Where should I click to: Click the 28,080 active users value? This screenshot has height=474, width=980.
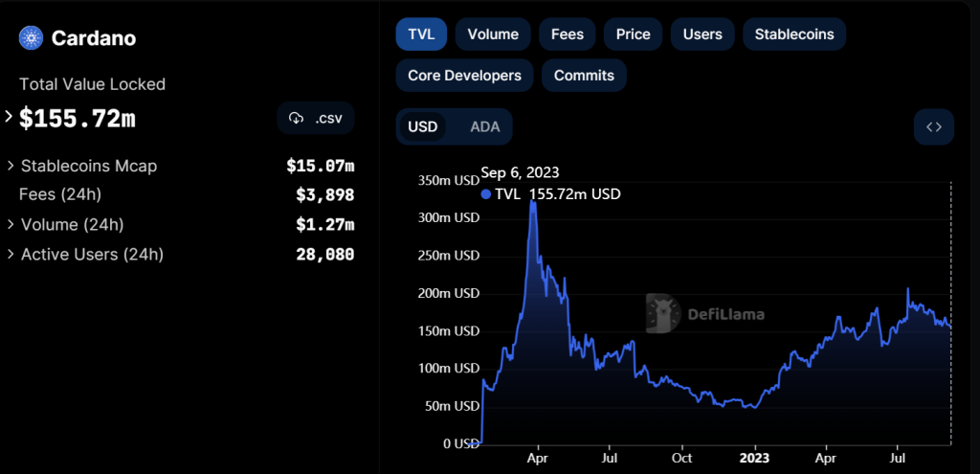pyautogui.click(x=325, y=255)
